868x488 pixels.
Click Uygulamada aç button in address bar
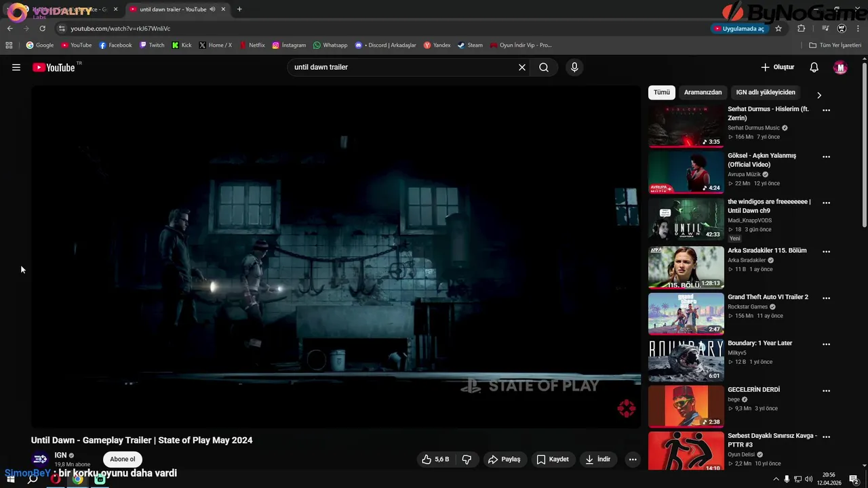point(738,28)
